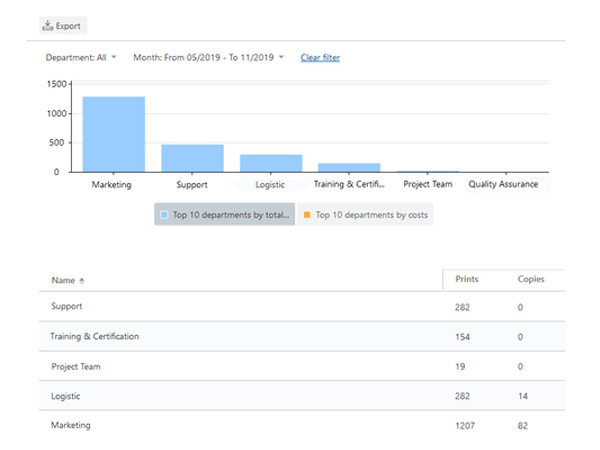600x450 pixels.
Task: Select the Project Team row name
Action: click(x=76, y=366)
